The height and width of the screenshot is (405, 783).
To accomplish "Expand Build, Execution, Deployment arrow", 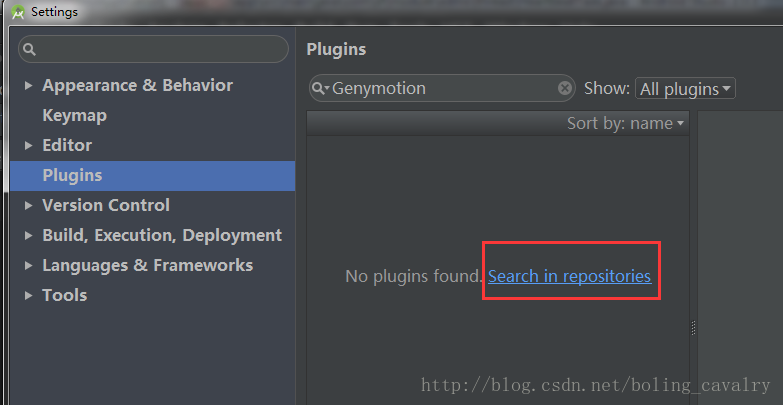I will coord(28,236).
